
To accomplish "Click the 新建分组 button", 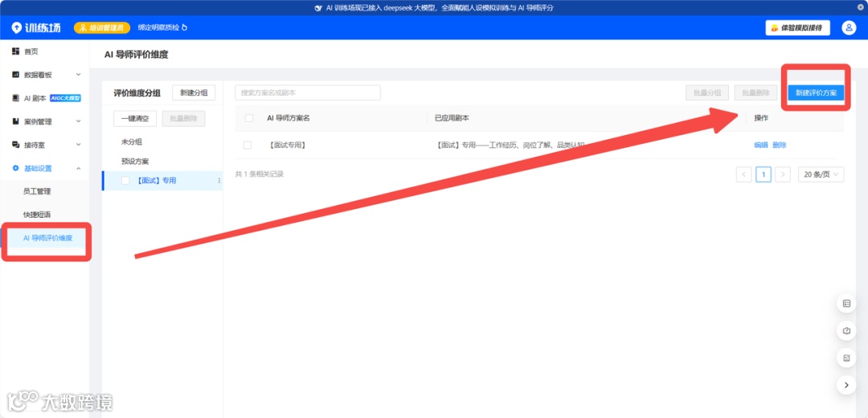I will coord(194,93).
